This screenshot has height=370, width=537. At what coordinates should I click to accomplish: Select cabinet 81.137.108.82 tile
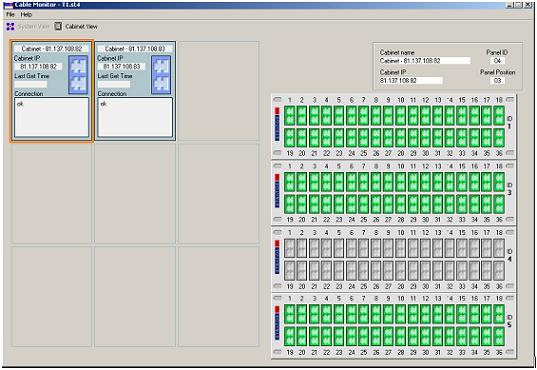(x=51, y=91)
